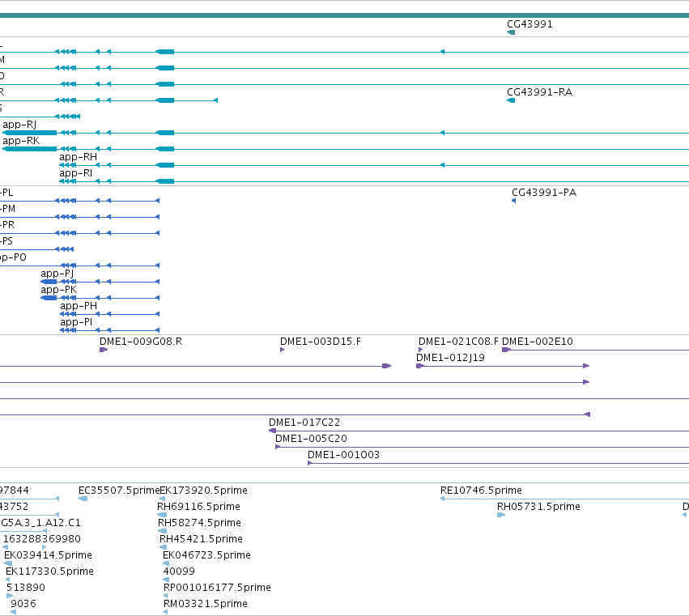Viewport: 689px width, 616px height.
Task: Click the CG43991-PA protein label
Action: coord(544,193)
